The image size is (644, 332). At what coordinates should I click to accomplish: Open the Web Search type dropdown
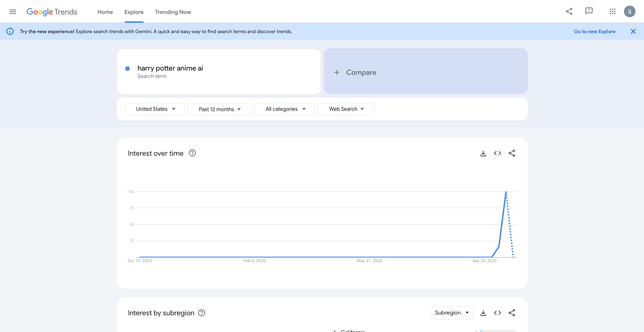click(x=346, y=109)
